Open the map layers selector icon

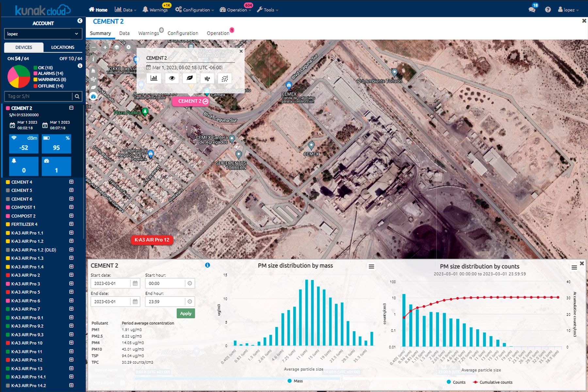(117, 47)
